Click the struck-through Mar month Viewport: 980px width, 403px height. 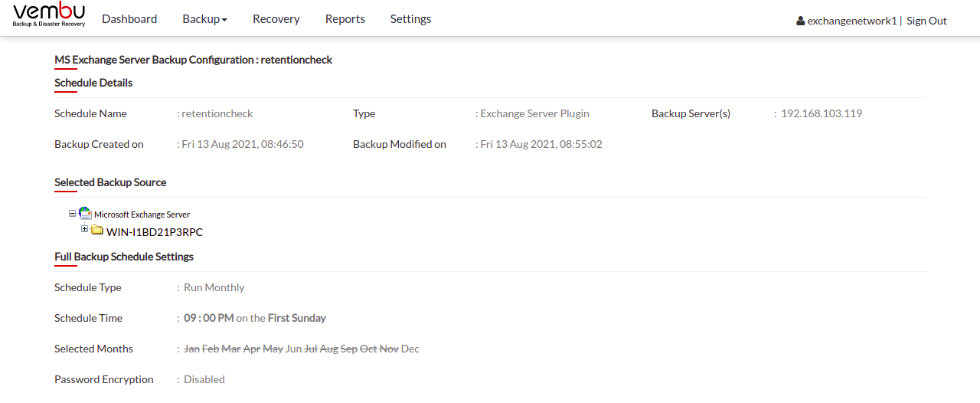230,349
